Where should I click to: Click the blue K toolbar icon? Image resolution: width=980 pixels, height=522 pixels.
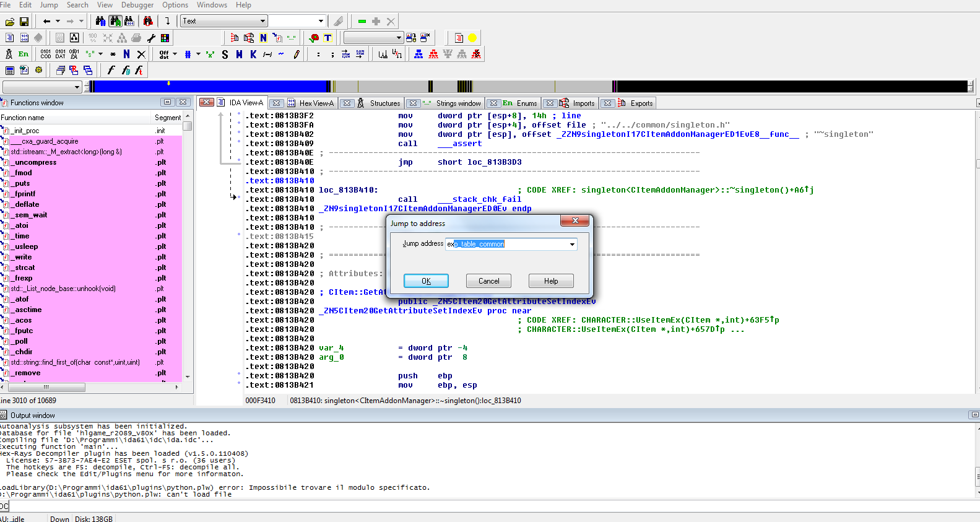[x=253, y=54]
